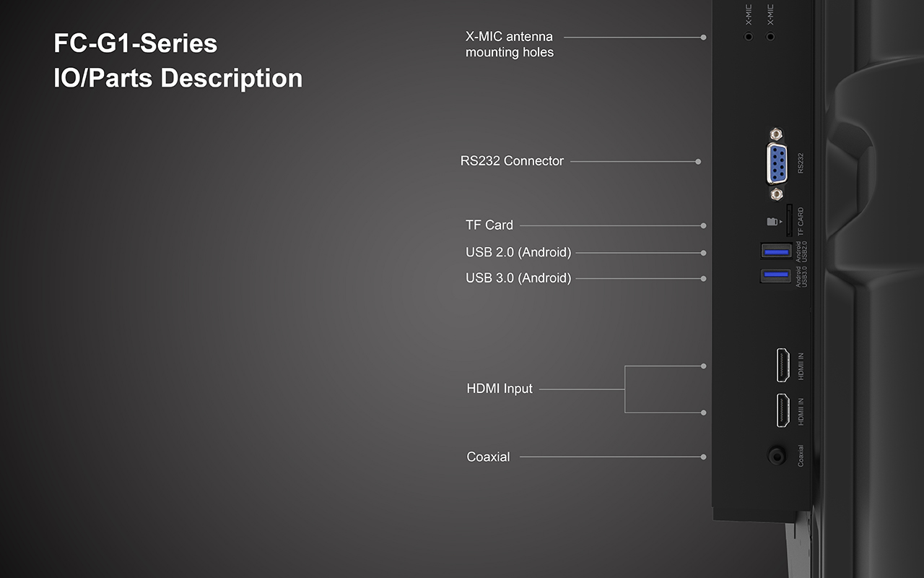Screen dimensions: 924x578
Task: Click the "HDMI Input" label
Action: (500, 389)
